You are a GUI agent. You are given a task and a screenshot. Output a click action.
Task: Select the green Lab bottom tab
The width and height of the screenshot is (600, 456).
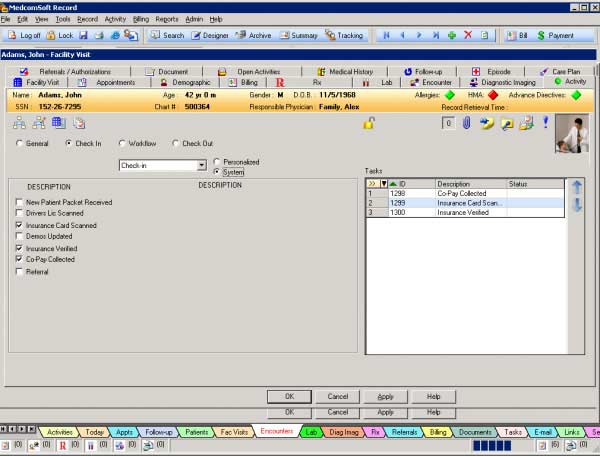(x=311, y=432)
